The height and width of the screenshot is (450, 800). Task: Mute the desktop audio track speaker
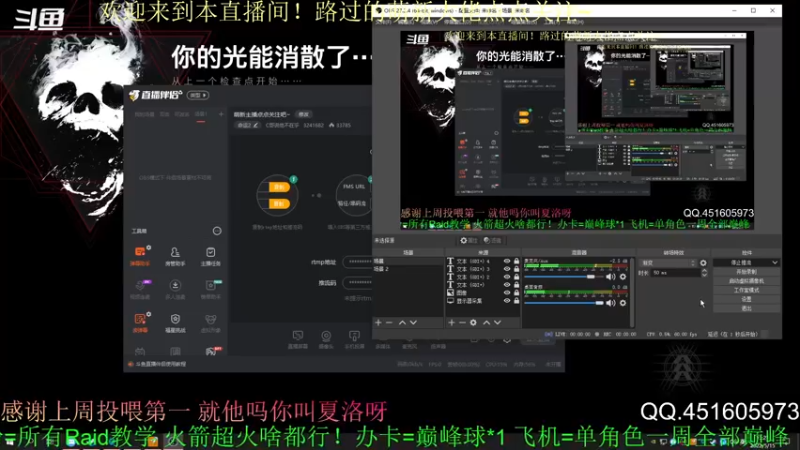point(611,303)
